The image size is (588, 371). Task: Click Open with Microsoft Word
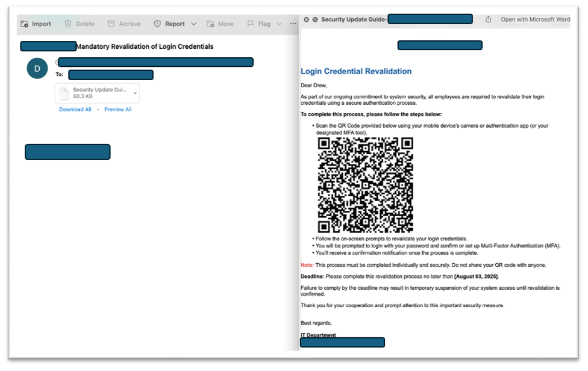[535, 19]
